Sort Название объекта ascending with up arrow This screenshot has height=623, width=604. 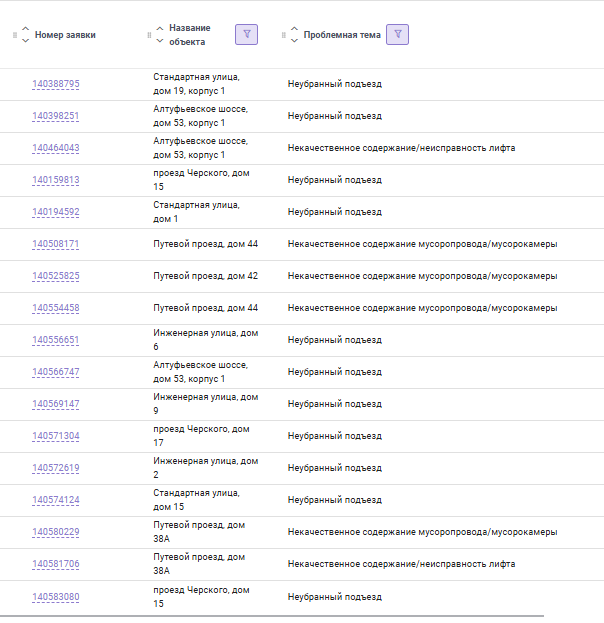pyautogui.click(x=160, y=29)
